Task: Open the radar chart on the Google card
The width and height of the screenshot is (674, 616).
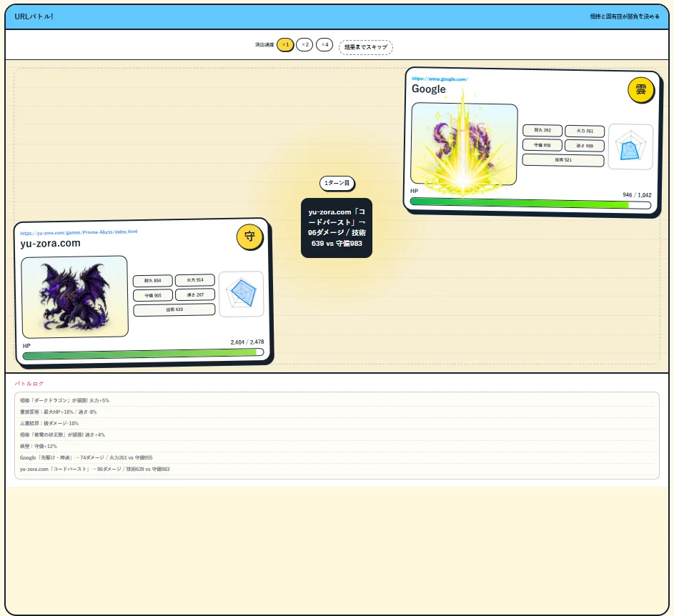Action: (630, 146)
